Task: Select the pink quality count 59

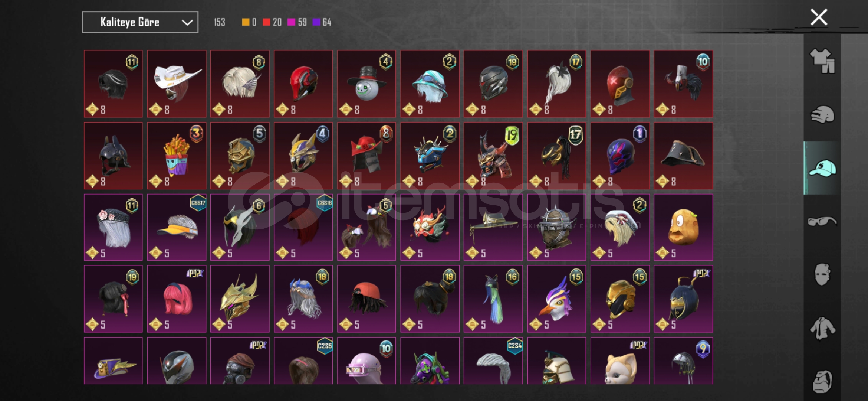Action: pos(302,22)
